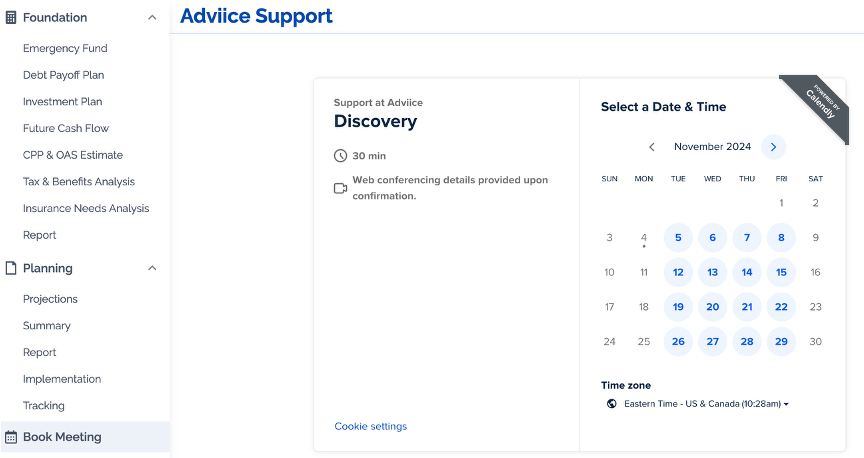Click the Discovery event title
Screen dimensions: 864x458
click(375, 121)
